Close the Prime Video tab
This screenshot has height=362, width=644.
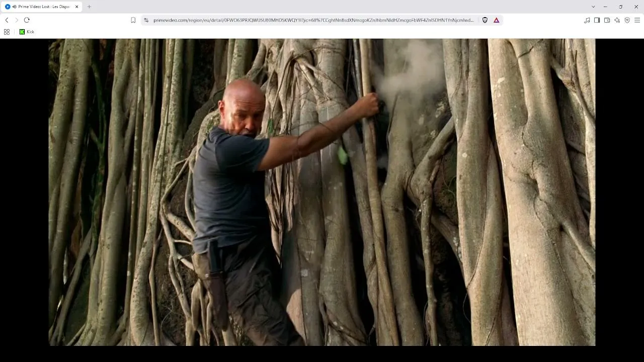[x=76, y=7]
